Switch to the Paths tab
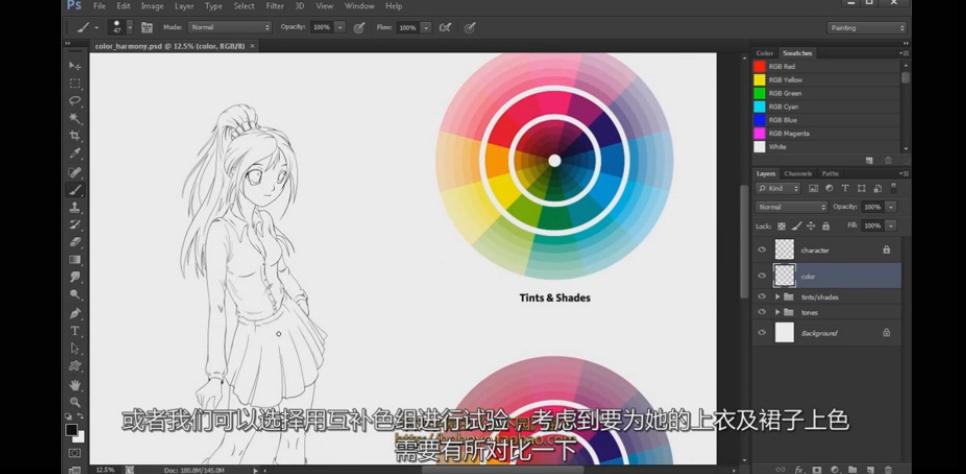This screenshot has width=966, height=474. (830, 174)
